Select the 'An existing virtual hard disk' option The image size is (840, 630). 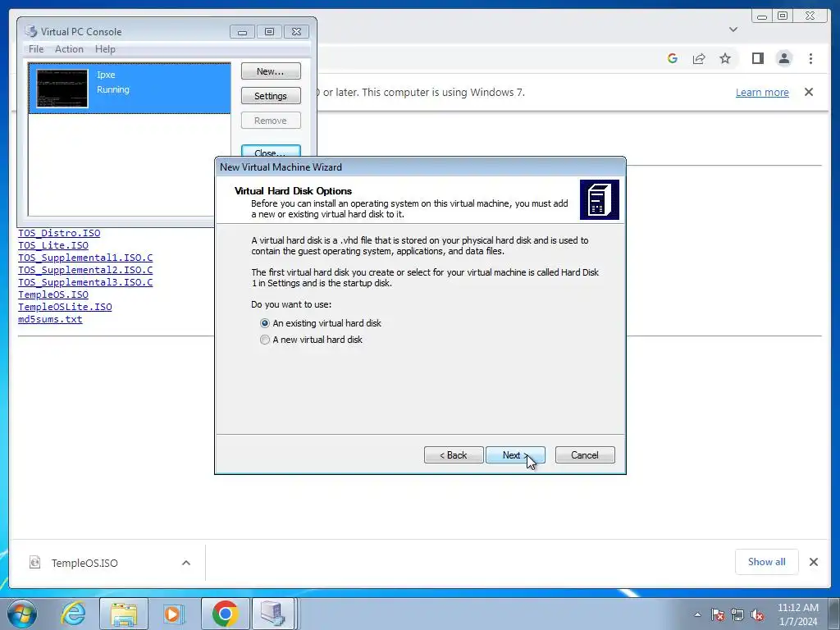click(x=321, y=323)
